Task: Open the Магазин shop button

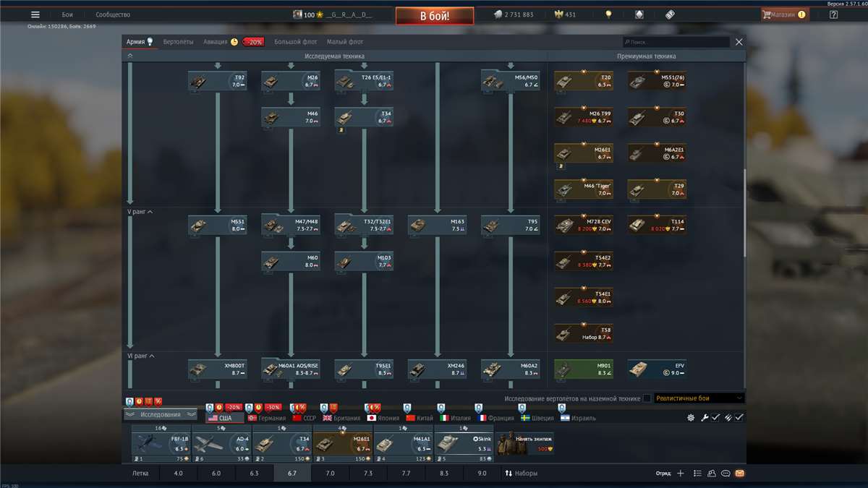Action: click(x=784, y=14)
